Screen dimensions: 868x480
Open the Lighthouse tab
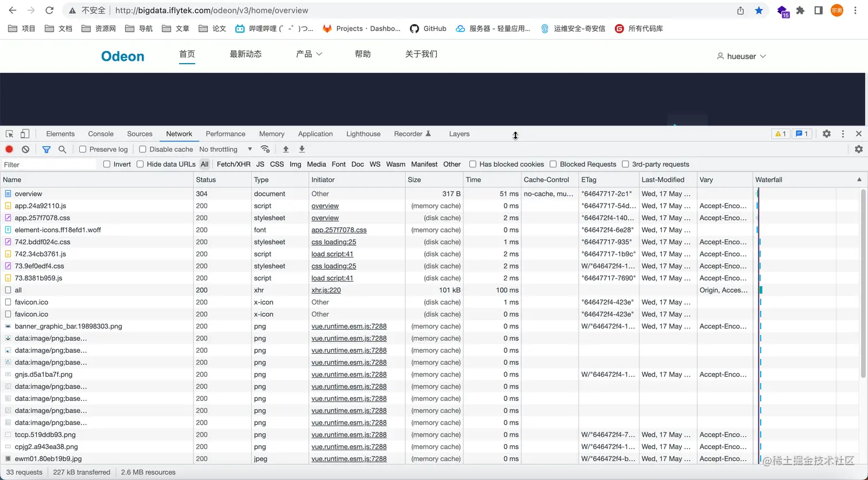[x=363, y=134]
